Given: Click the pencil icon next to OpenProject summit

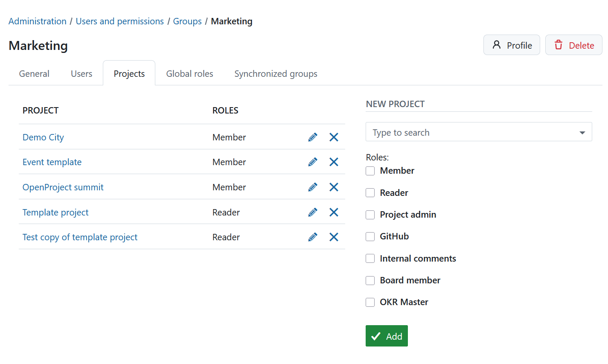Looking at the screenshot, I should [313, 187].
